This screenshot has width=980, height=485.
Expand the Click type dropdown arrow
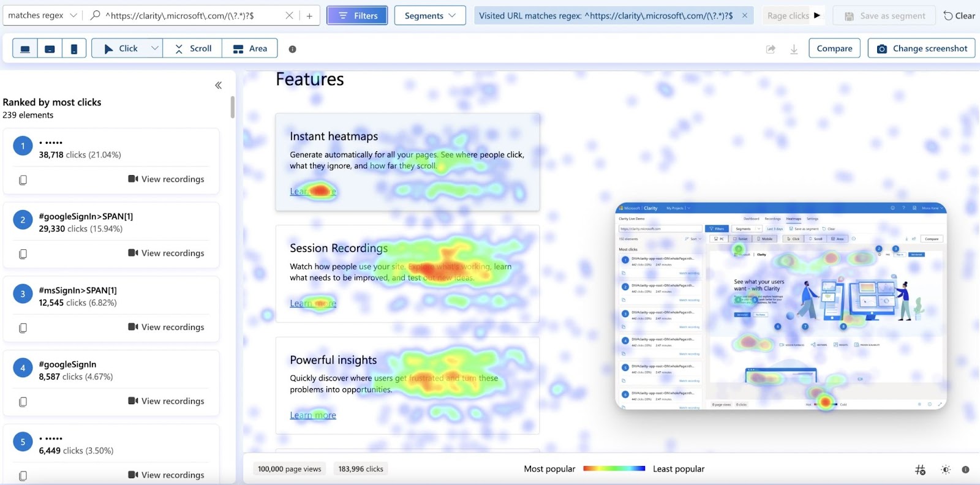coord(155,48)
